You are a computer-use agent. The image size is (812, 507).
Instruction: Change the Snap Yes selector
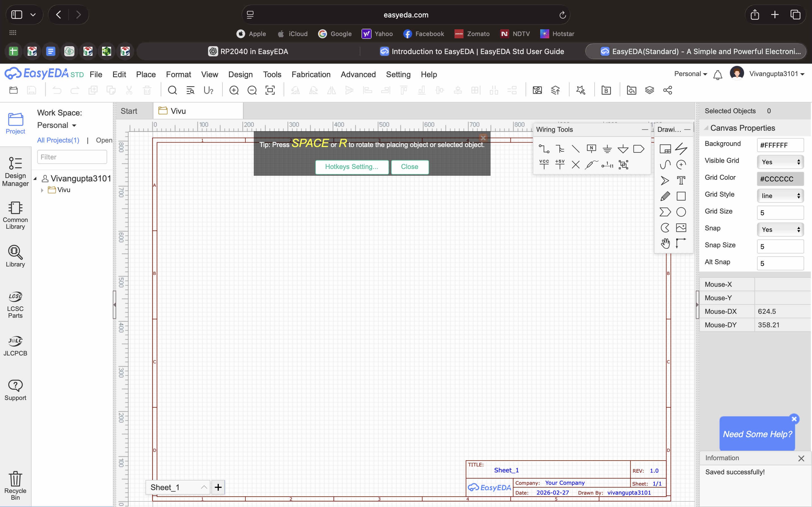(x=780, y=230)
